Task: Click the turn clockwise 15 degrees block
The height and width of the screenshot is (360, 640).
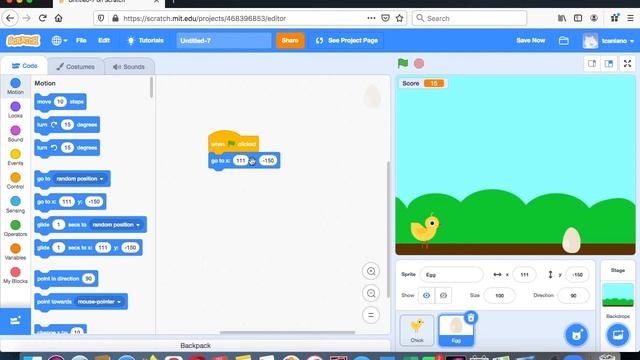Action: [x=67, y=124]
